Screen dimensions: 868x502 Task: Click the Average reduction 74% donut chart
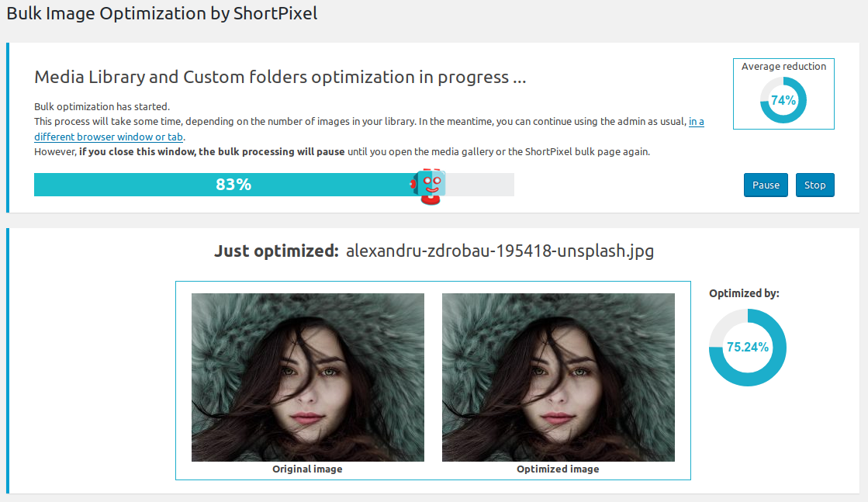point(783,100)
